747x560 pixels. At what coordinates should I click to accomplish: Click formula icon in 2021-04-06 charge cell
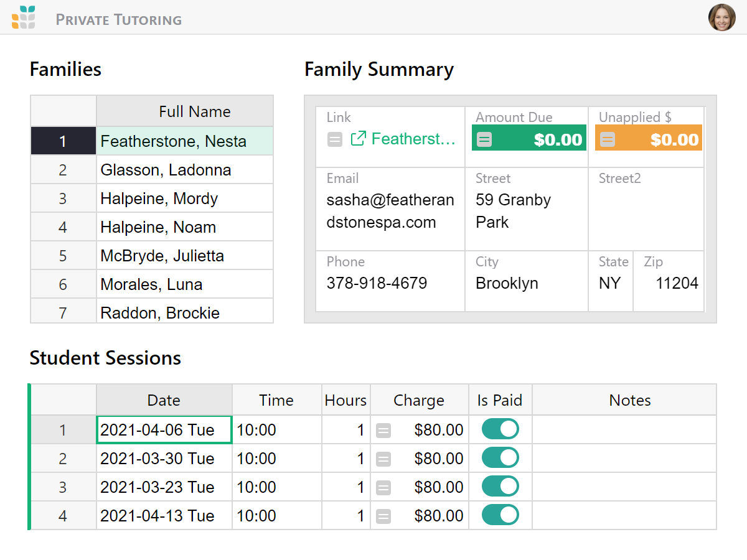tap(383, 430)
